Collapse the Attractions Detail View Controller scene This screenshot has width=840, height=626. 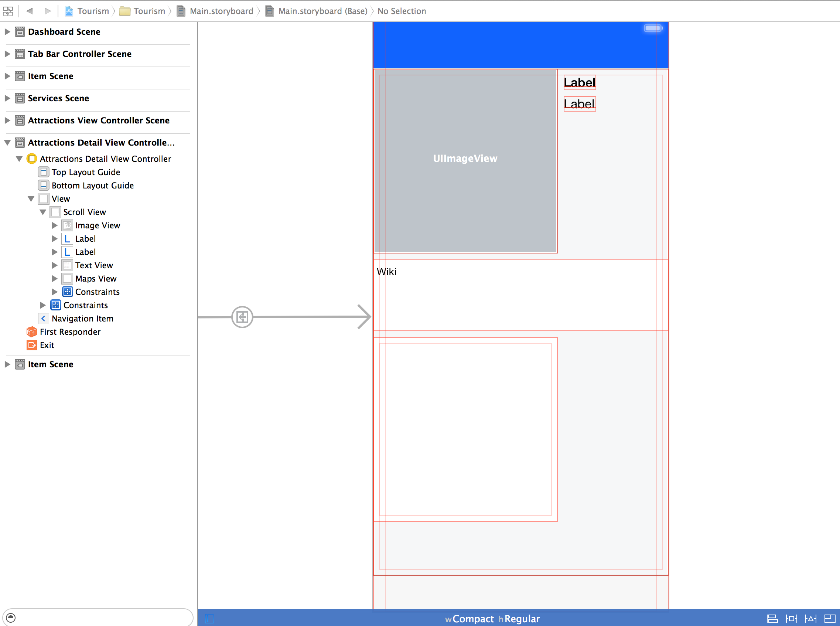(7, 143)
